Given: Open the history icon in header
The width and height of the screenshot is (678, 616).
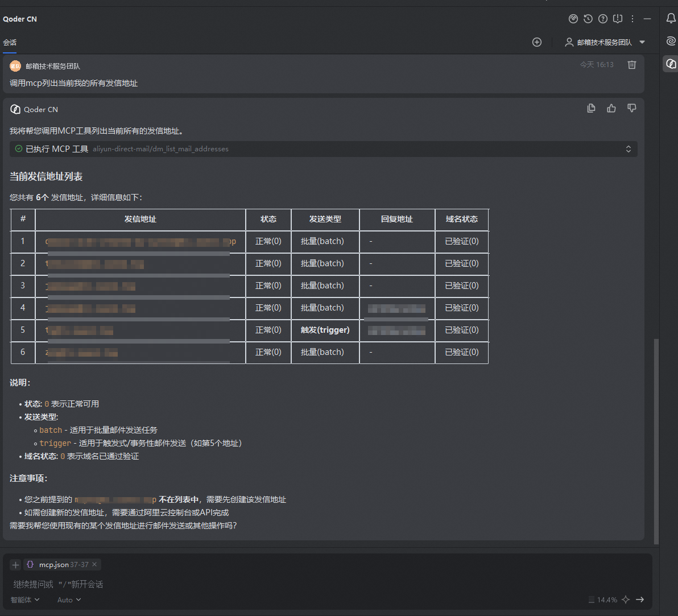Looking at the screenshot, I should tap(588, 19).
